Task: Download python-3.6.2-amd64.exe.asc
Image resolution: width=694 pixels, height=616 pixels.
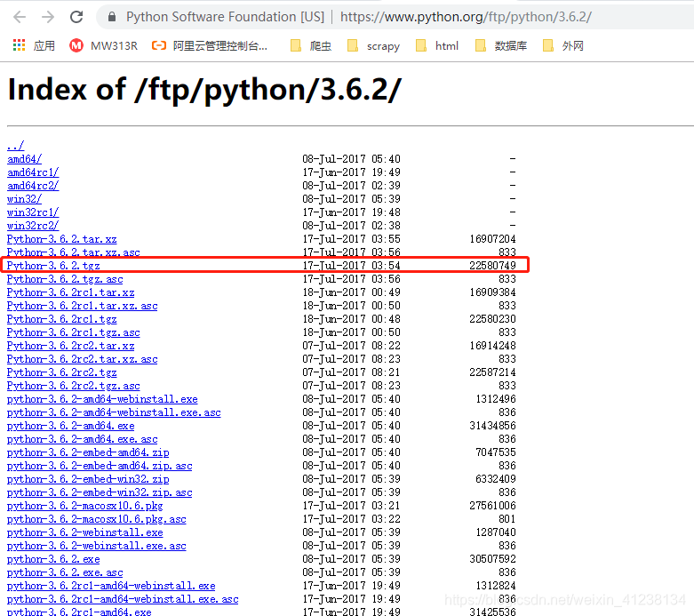Action: tap(83, 439)
